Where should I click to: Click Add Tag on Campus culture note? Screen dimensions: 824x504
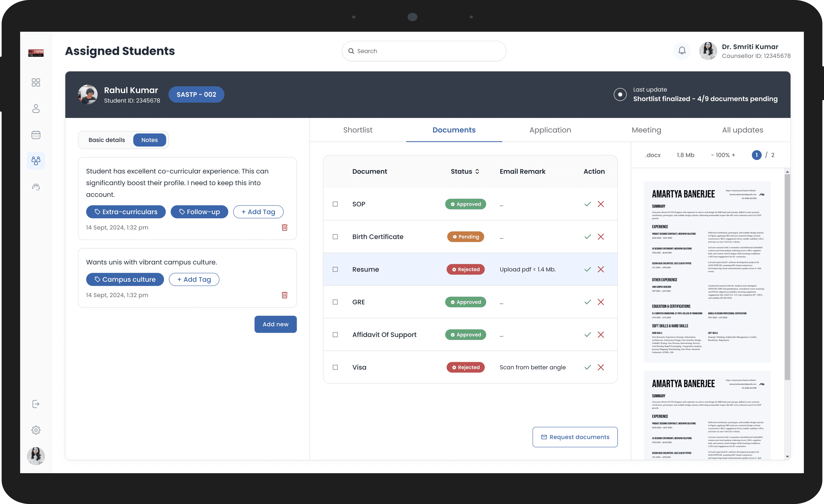point(194,279)
